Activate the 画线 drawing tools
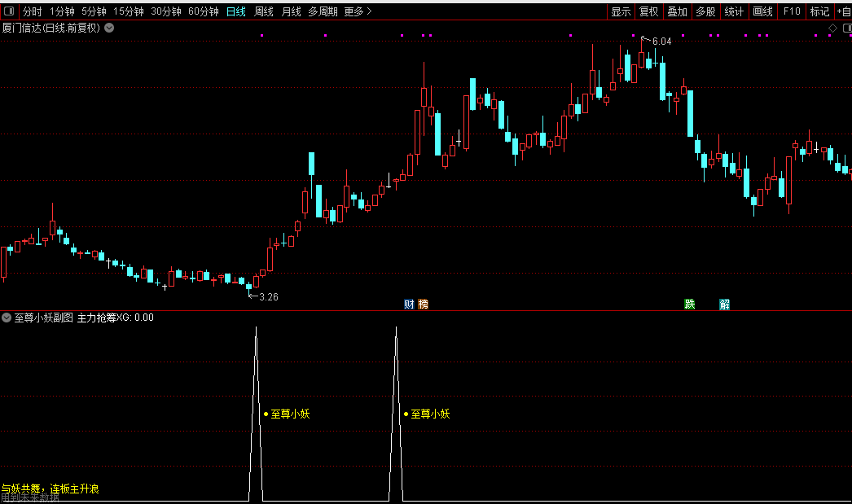 coord(762,11)
